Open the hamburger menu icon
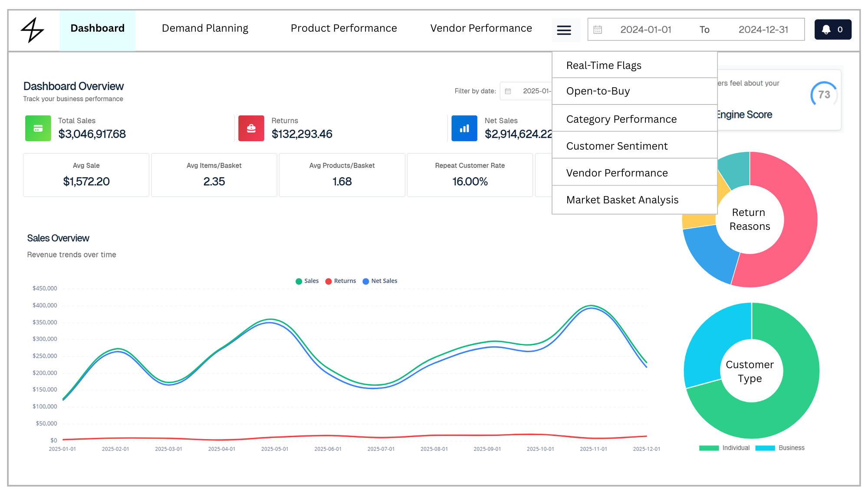 coord(564,30)
